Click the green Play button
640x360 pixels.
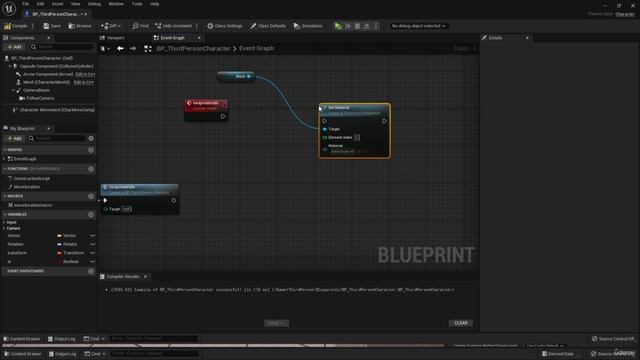click(338, 26)
